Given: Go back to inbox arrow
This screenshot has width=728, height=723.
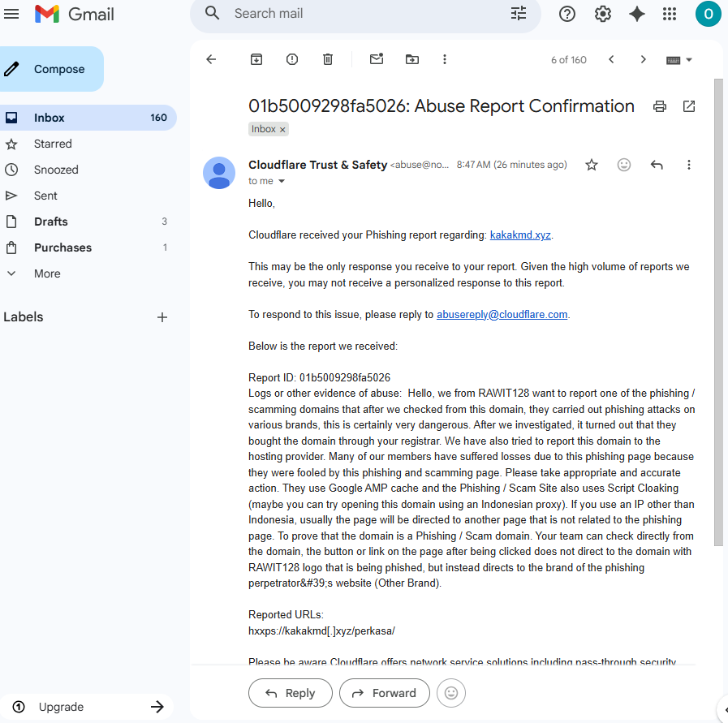Looking at the screenshot, I should [211, 59].
